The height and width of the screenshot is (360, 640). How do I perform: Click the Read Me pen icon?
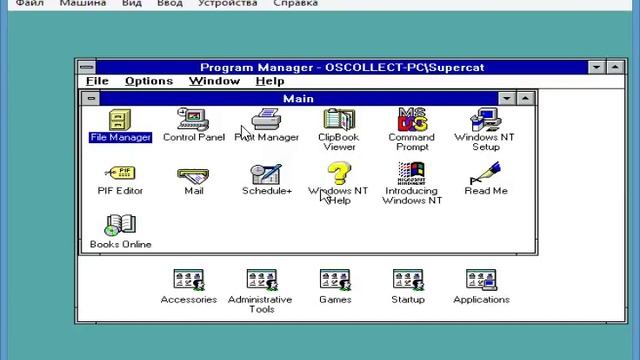tap(485, 173)
